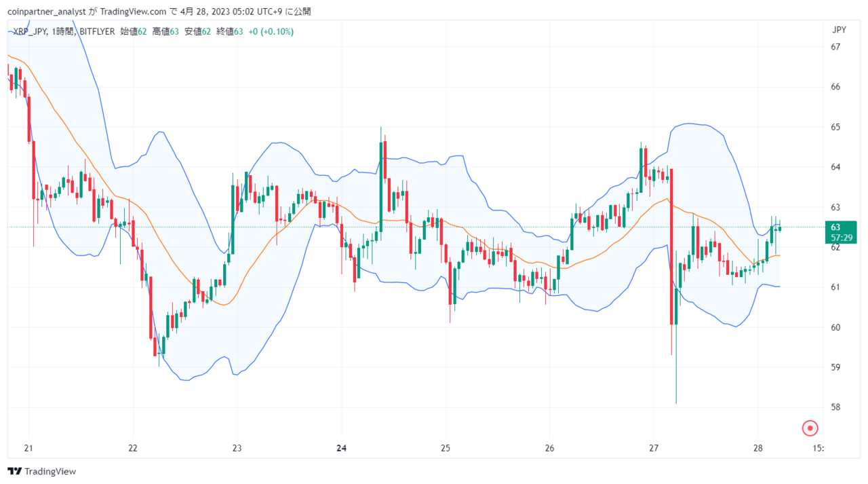Click the 57:29 candle countdown timer

pos(840,238)
